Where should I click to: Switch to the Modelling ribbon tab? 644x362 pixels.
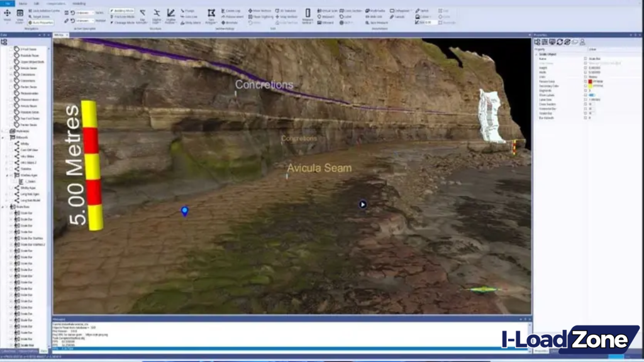click(79, 4)
